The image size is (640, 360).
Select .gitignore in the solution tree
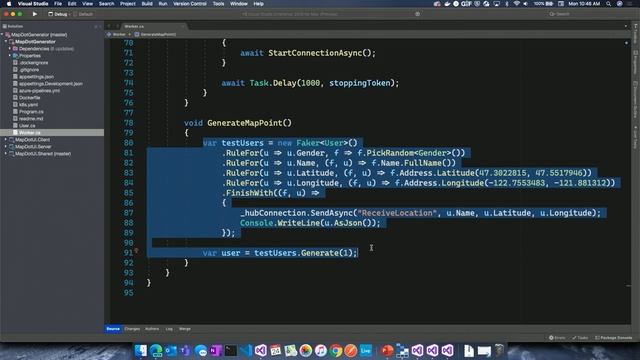29,70
